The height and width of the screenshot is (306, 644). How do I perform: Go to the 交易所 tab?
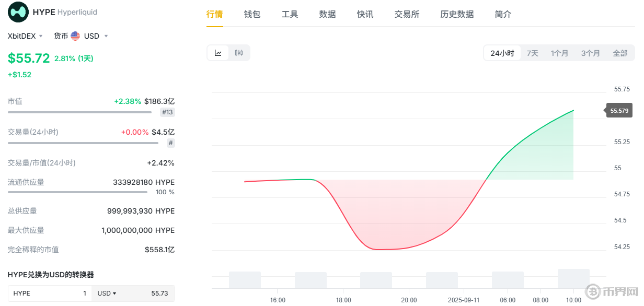tap(407, 14)
